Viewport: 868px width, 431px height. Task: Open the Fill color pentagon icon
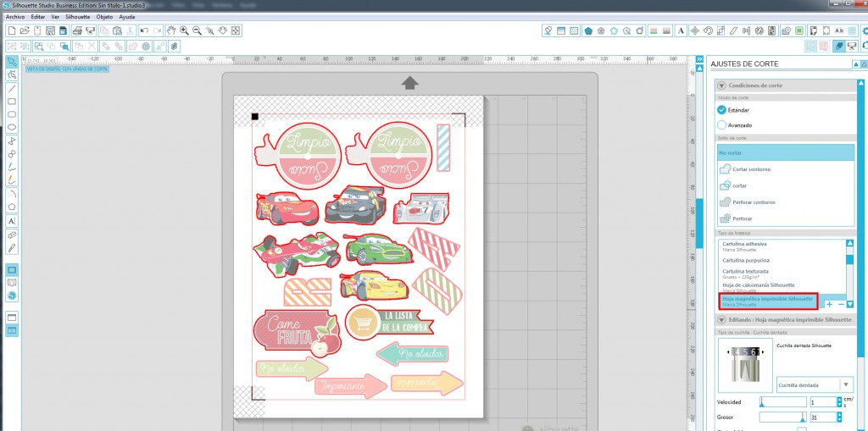[588, 30]
